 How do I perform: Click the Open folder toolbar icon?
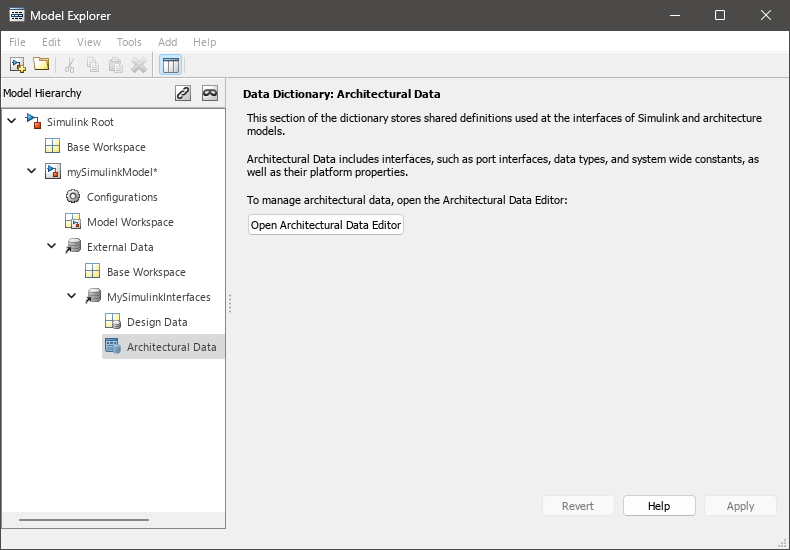coord(41,64)
